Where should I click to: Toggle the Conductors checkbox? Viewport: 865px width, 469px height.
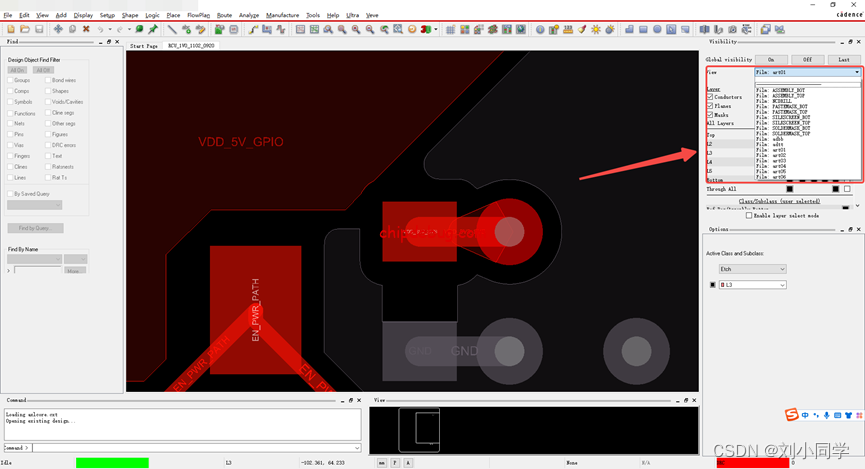coord(710,97)
